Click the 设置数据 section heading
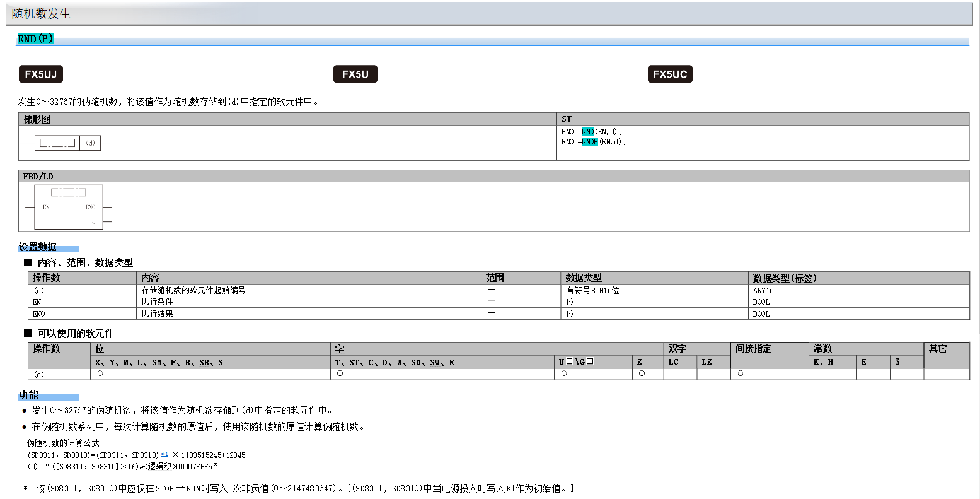The image size is (980, 499). coord(38,247)
